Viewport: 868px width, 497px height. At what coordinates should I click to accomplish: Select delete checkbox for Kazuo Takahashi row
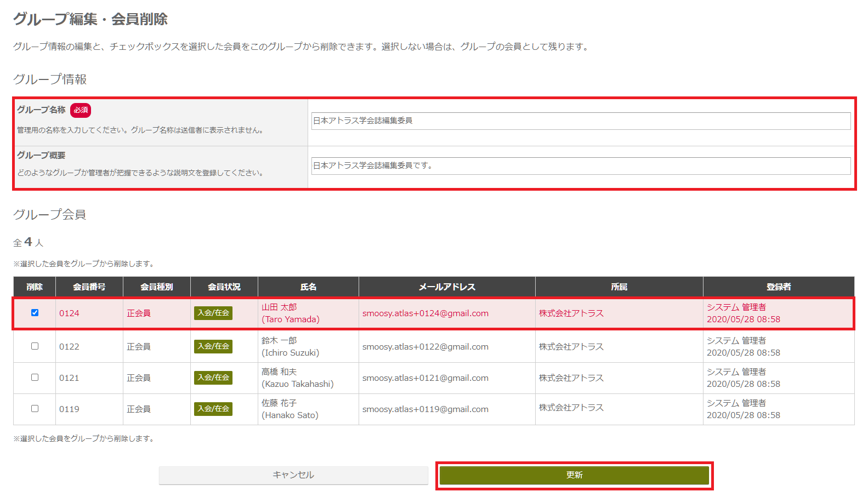coord(35,378)
